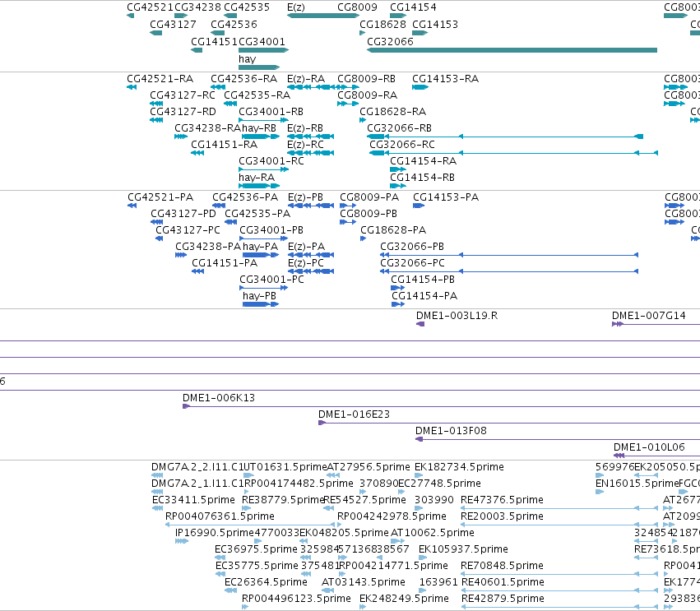Open transcript CG18628-RA label

(x=393, y=112)
